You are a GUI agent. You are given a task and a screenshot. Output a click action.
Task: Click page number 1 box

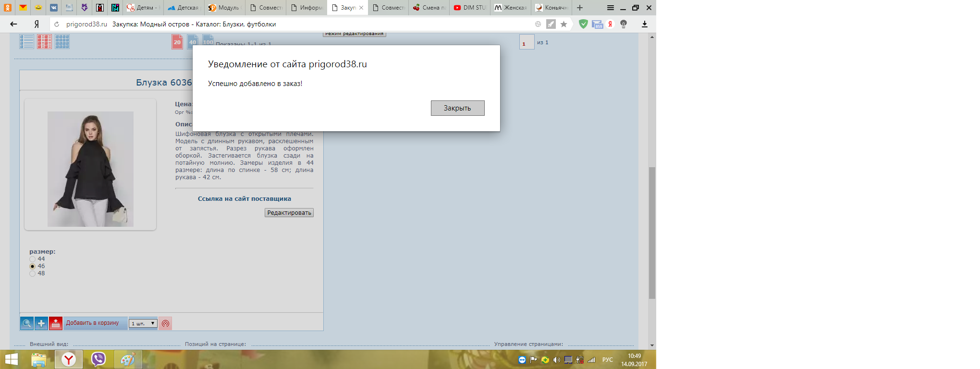(527, 42)
